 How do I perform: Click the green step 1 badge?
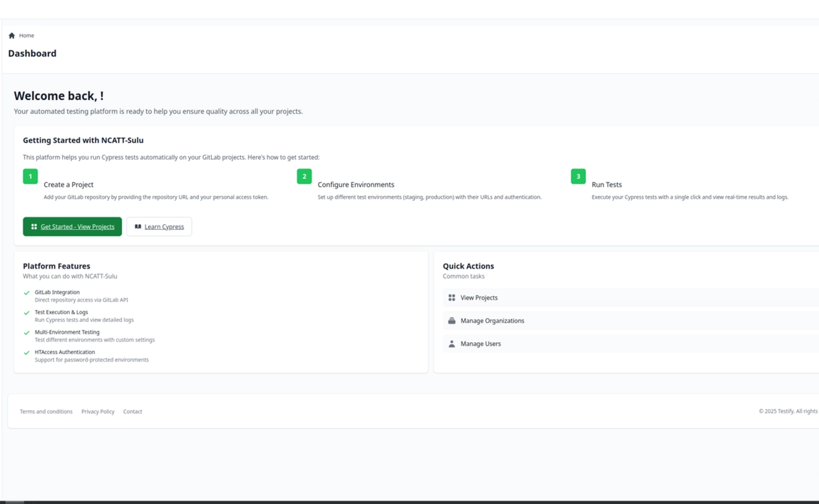(x=30, y=176)
